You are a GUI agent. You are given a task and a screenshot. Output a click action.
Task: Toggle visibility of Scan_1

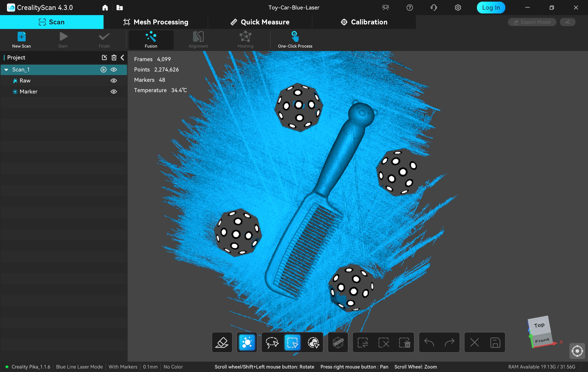(x=114, y=70)
